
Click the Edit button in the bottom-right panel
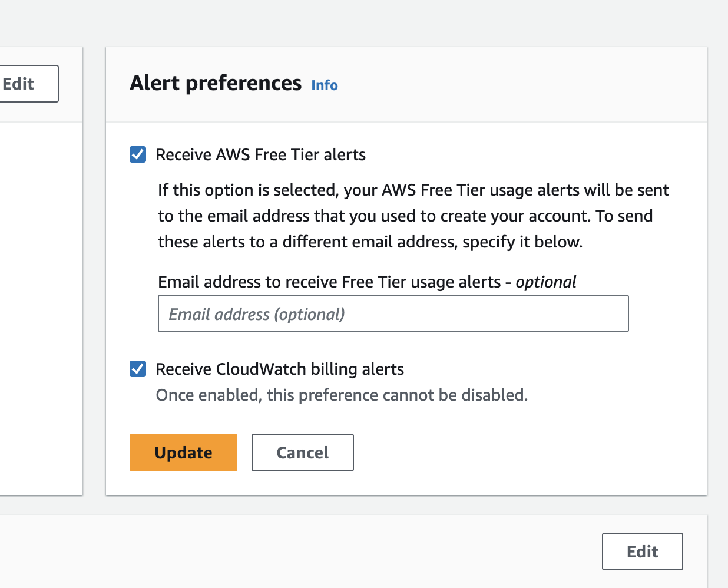point(643,551)
